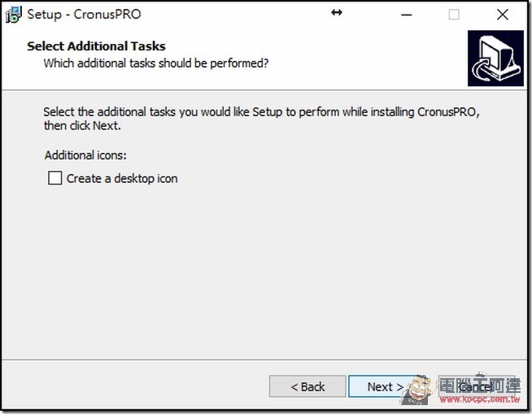Click the cartoon mascot watermark logo

pos(416,390)
